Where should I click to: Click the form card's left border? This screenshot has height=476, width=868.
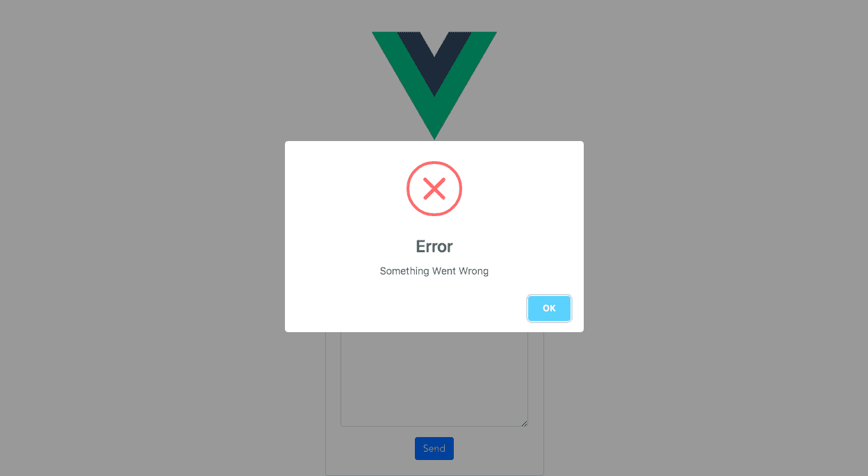(326, 403)
